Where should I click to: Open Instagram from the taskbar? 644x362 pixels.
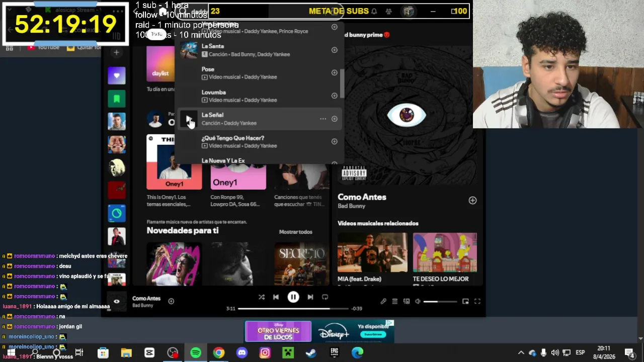(x=265, y=353)
